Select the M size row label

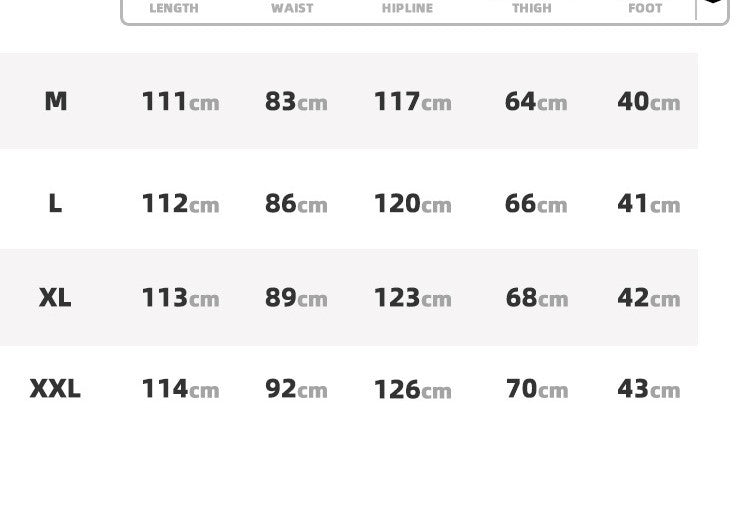[55, 101]
